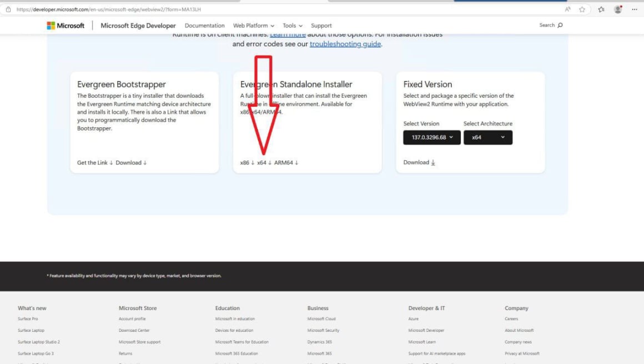This screenshot has height=364, width=644.
Task: Download the ARM64 standalone installer
Action: tap(286, 162)
